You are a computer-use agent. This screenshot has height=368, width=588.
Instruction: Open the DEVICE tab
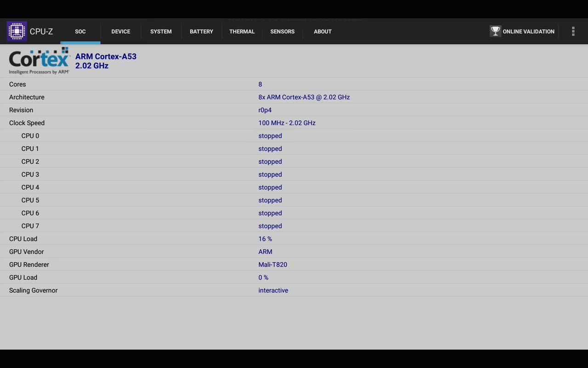point(121,31)
